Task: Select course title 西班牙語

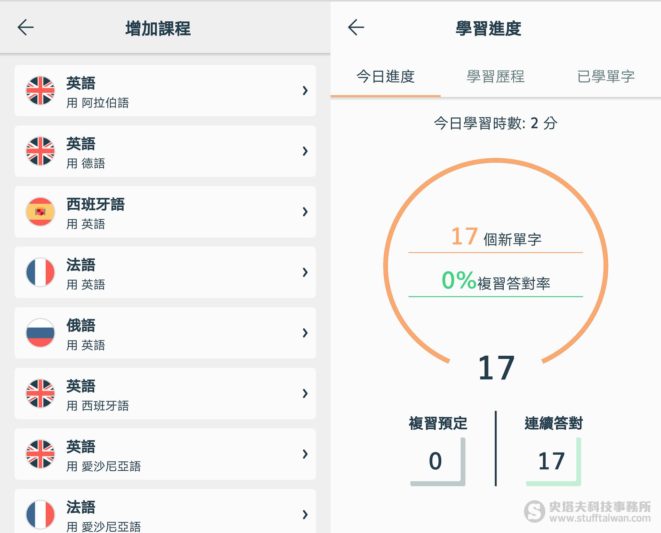Action: pyautogui.click(x=96, y=205)
